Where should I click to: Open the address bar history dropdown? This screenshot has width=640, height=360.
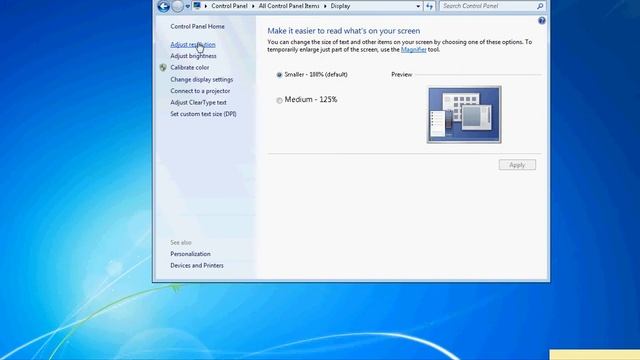(418, 6)
